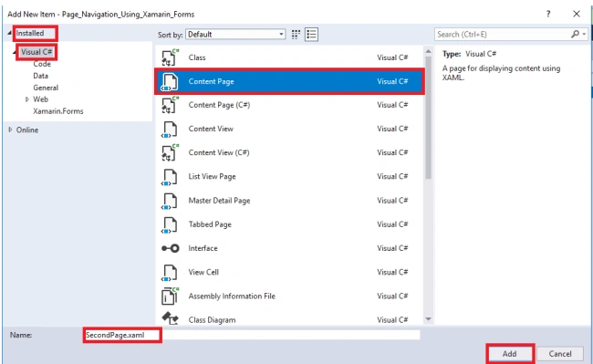Select the General category

point(46,88)
